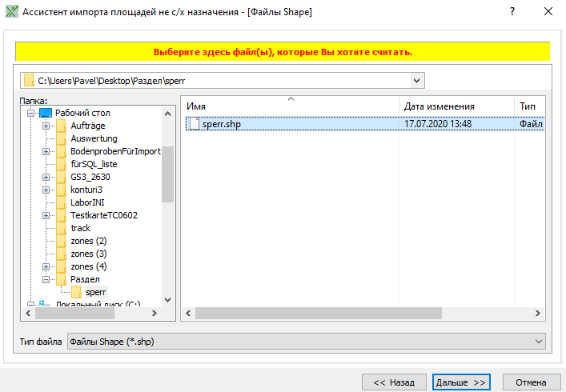Image resolution: width=566 pixels, height=392 pixels.
Task: Click the folder tree scroll left arrow
Action: tap(28, 313)
